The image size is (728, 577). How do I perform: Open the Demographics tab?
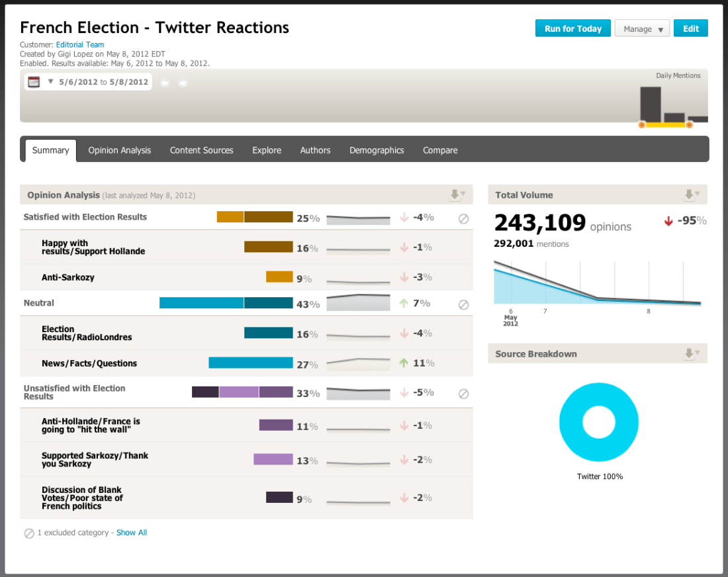tap(377, 150)
